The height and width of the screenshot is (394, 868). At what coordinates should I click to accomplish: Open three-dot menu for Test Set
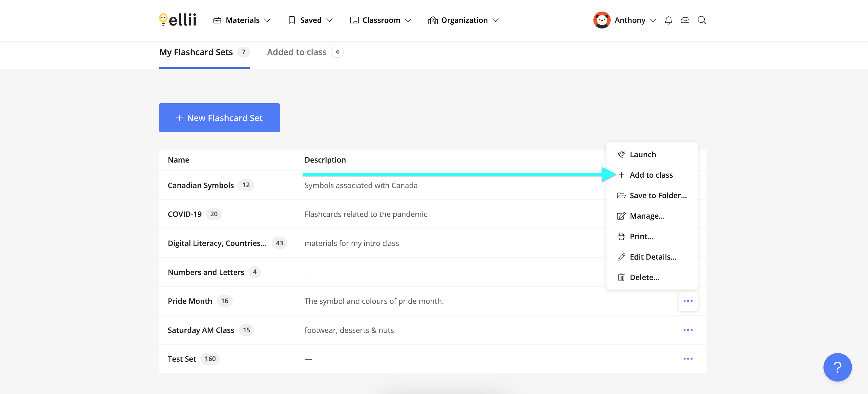coord(688,359)
